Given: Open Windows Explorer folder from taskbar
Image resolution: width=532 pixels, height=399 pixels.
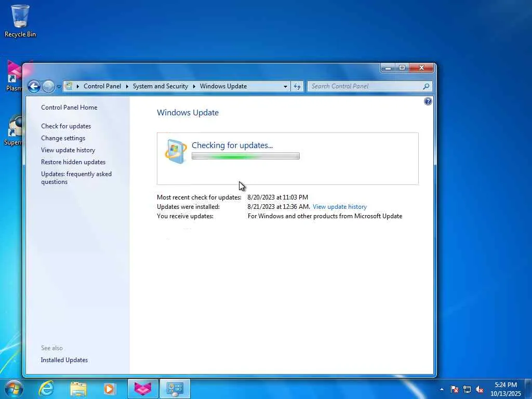Looking at the screenshot, I should (x=78, y=389).
